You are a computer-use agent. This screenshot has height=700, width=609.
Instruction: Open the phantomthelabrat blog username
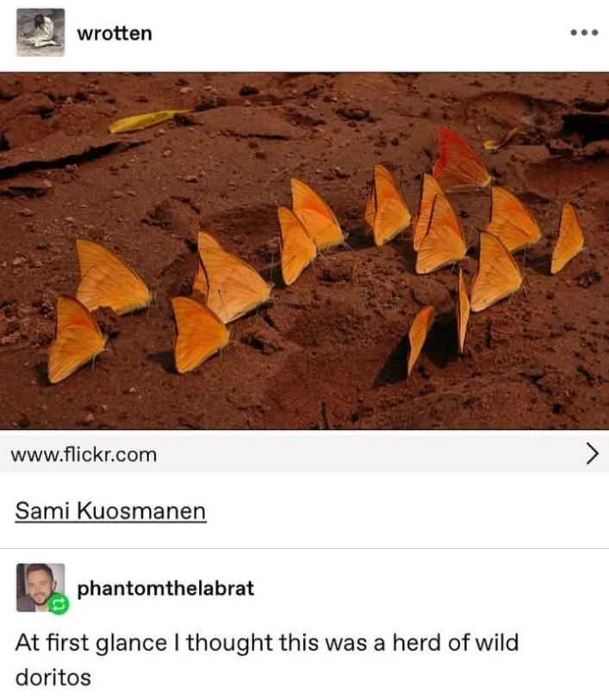pos(165,589)
